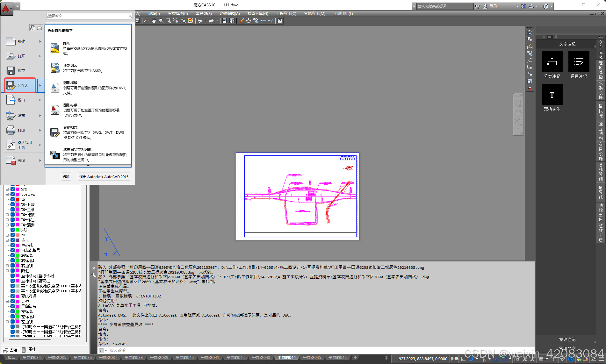Click the 图形 DWG save format icon
Screen dimensions: 606x364
54,48
